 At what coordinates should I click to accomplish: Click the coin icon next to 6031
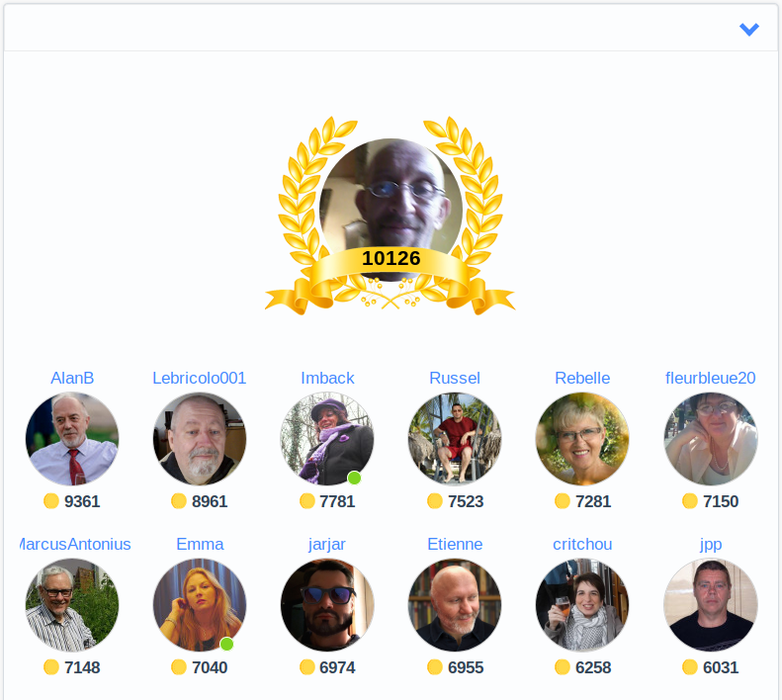(x=690, y=666)
